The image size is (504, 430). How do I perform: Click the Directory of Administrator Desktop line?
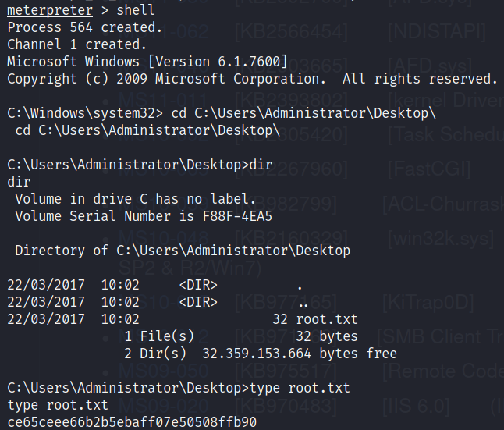tap(182, 251)
